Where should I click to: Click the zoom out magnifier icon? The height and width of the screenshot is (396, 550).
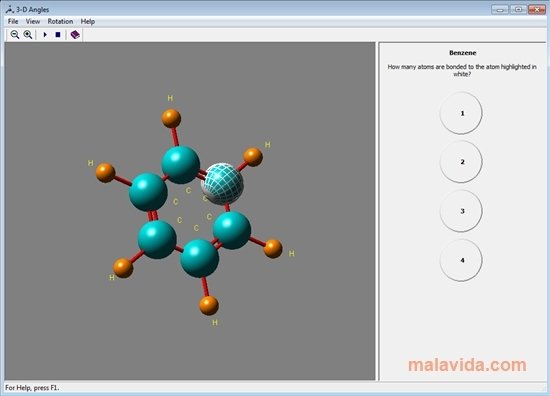(15, 34)
